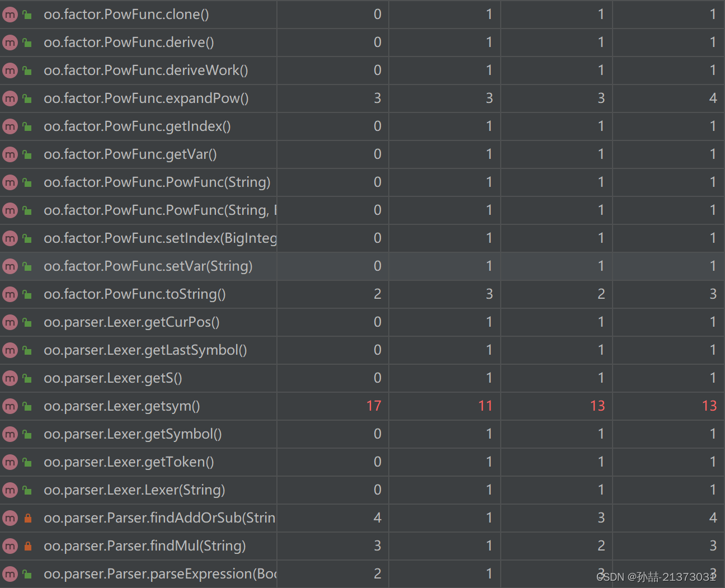The image size is (725, 588).
Task: Click method icon for Lexer.getCurPos()
Action: (x=10, y=322)
